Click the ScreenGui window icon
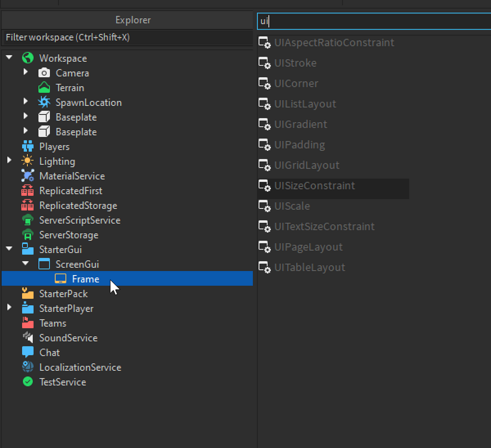The width and height of the screenshot is (491, 448). point(44,264)
